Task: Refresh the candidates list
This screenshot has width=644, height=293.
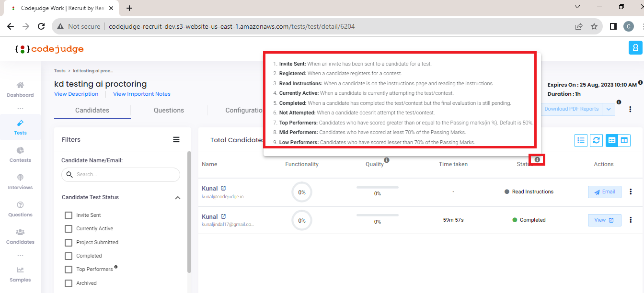Action: click(x=596, y=140)
